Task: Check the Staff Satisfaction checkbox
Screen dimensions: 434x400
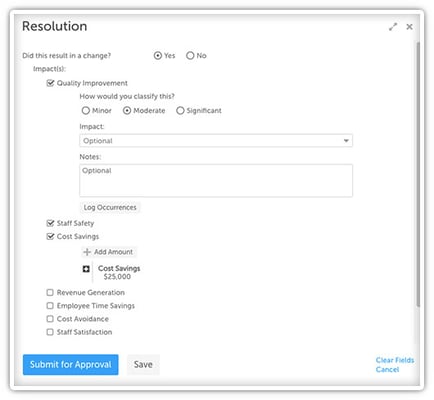Action: click(50, 332)
